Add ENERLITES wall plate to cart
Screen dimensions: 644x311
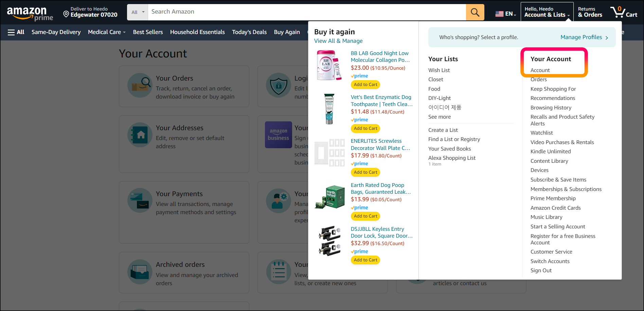point(365,172)
